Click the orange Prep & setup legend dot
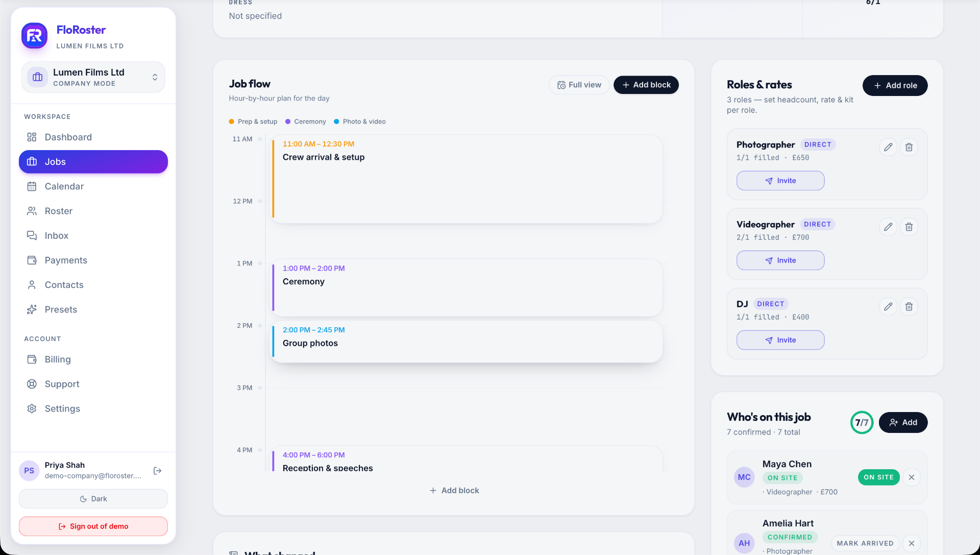The width and height of the screenshot is (980, 555). click(x=232, y=122)
